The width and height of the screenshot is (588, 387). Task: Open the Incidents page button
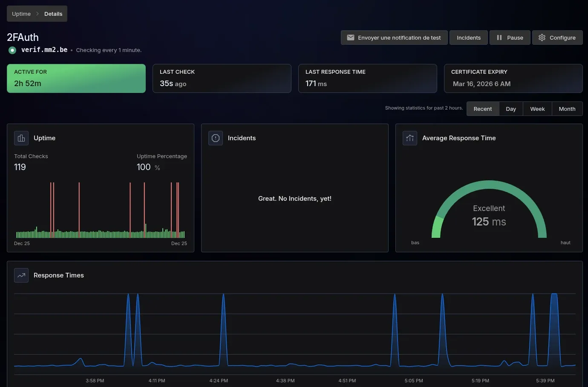click(x=469, y=38)
